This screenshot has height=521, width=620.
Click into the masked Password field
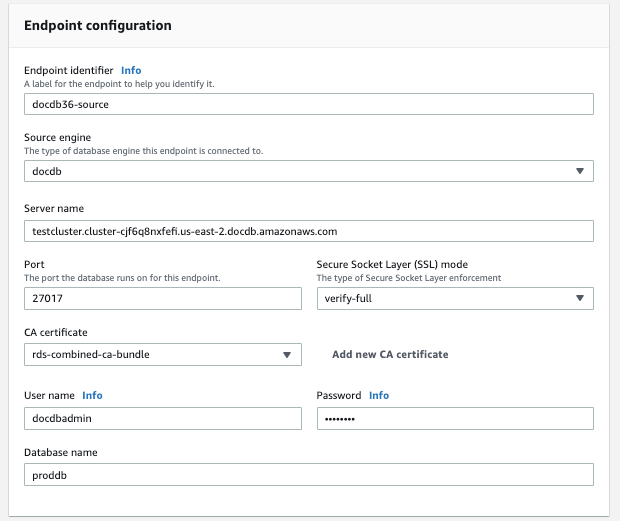pyautogui.click(x=455, y=418)
